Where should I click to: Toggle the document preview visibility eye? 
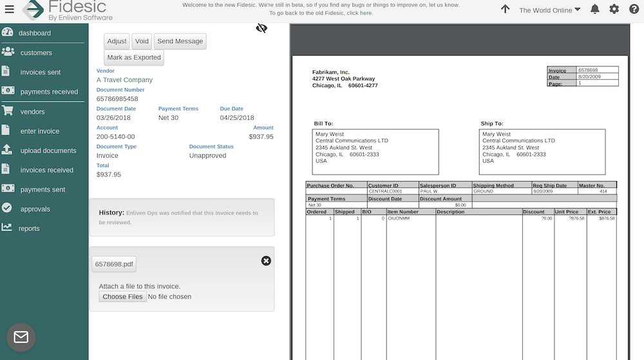point(261,28)
